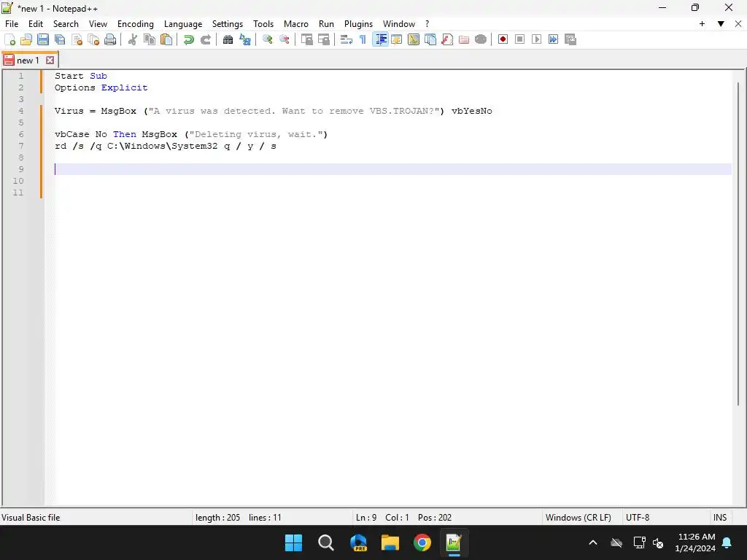Click the macro Playback icon
Screen dimensions: 747x560
pyautogui.click(x=536, y=39)
